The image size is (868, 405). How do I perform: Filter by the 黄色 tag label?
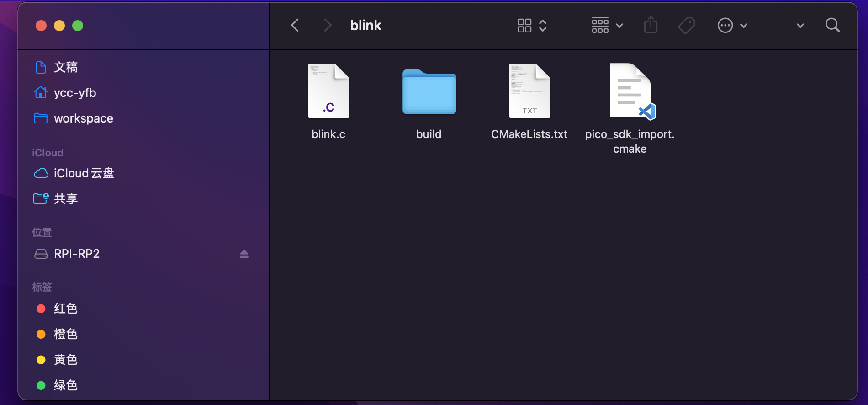(66, 360)
